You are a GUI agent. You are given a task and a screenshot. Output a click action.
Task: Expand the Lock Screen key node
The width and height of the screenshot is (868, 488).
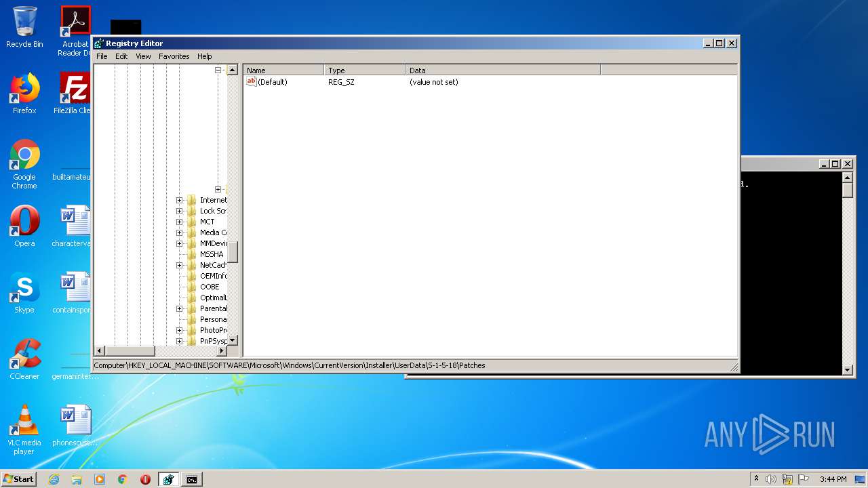click(179, 211)
